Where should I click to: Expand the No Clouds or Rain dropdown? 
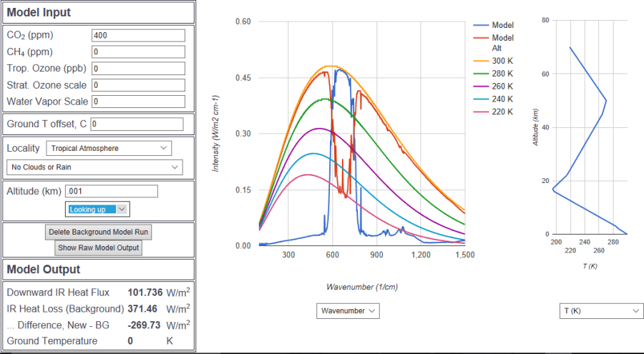[94, 167]
